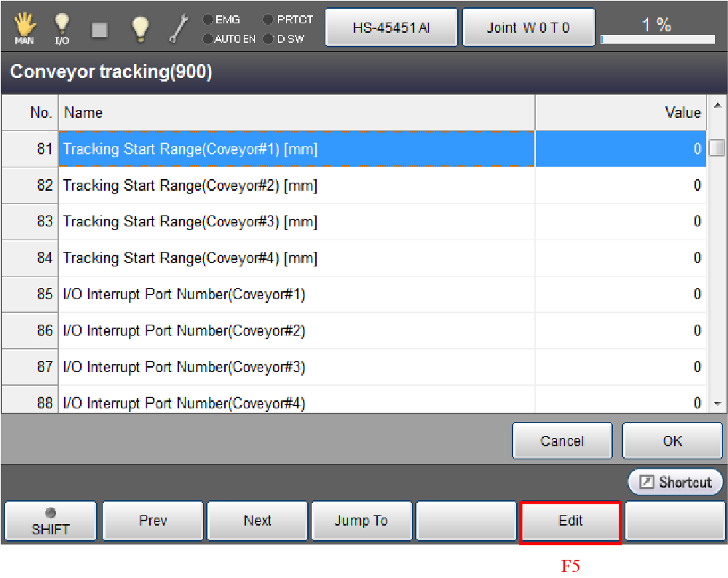Click the Cancel button
The width and height of the screenshot is (728, 578).
point(561,441)
